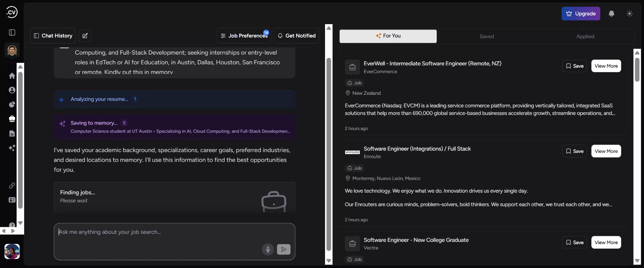Open Software Engineer (Integrations) / Full Stack title
The height and width of the screenshot is (268, 644).
click(417, 149)
